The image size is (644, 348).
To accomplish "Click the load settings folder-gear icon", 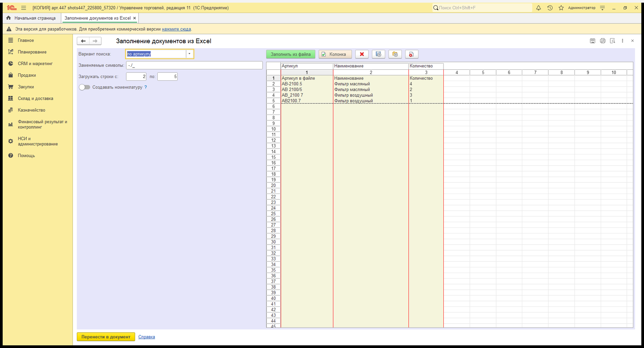I will (395, 54).
